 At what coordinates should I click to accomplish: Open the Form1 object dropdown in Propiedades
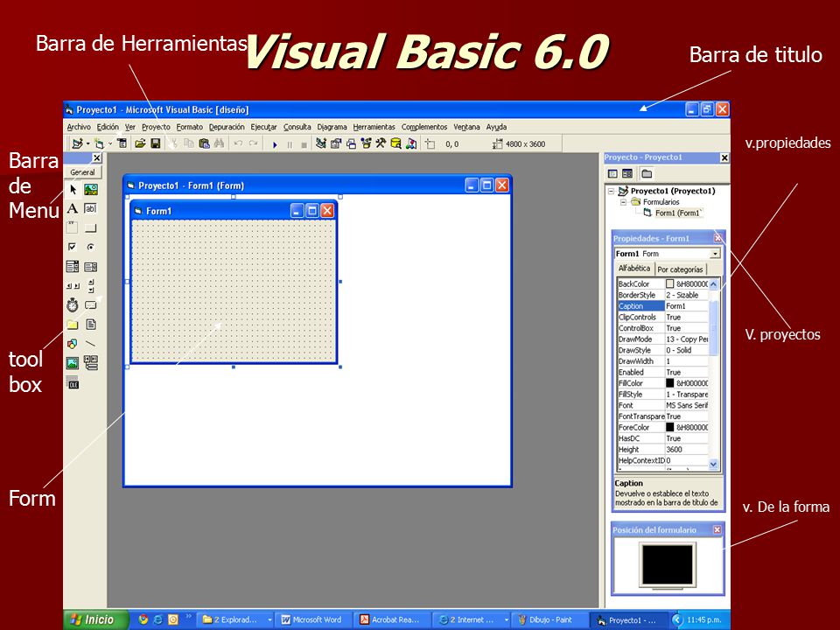[715, 254]
